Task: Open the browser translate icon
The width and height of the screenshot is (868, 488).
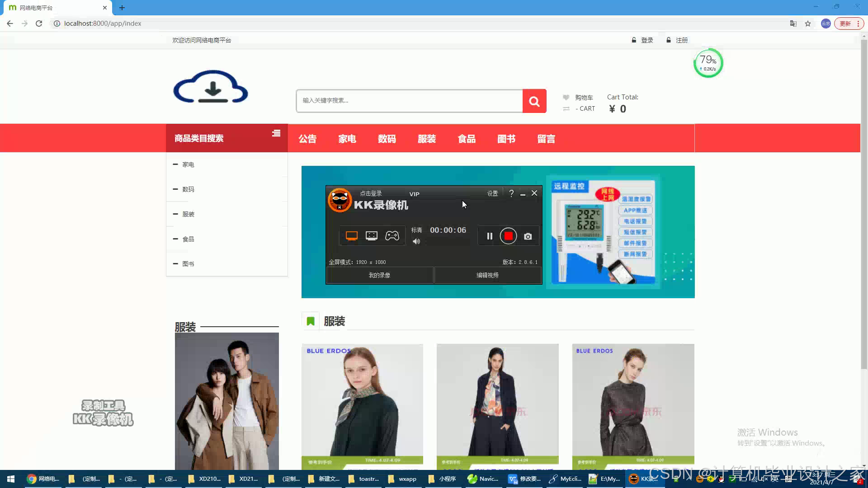Action: (793, 23)
